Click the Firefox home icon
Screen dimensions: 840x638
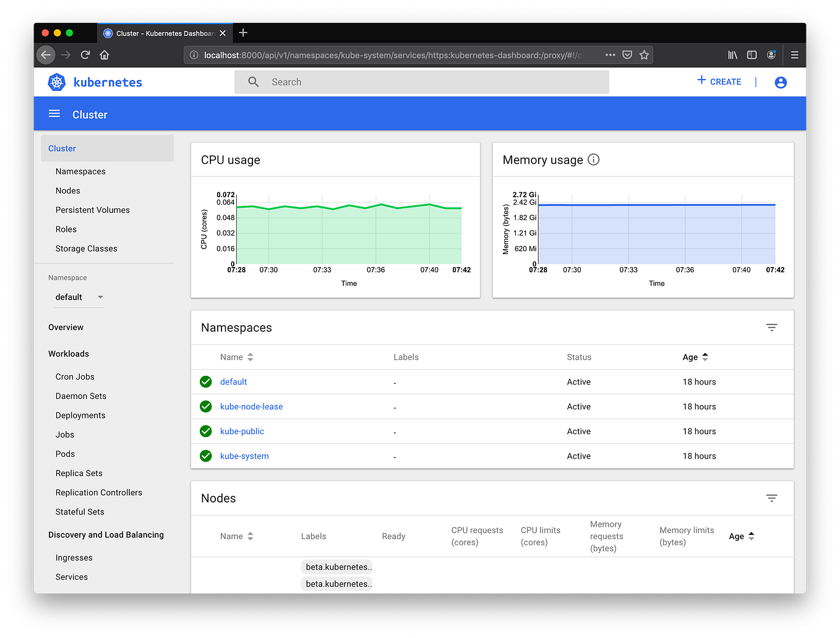[104, 54]
